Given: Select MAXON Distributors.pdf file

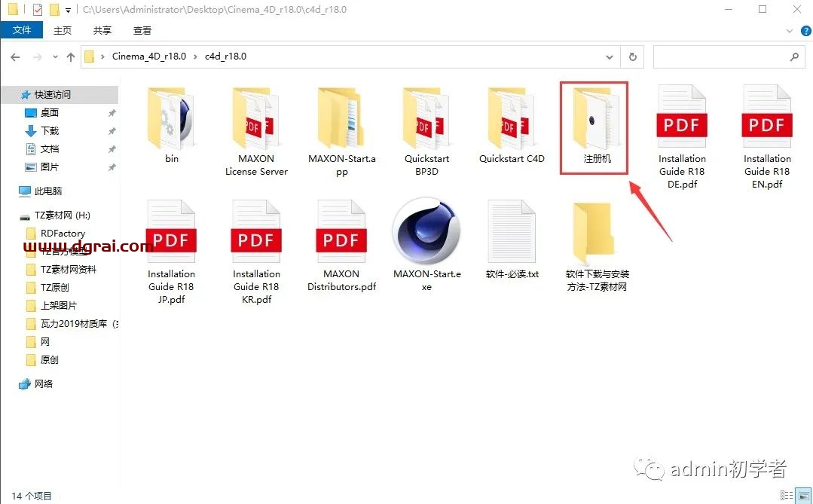Looking at the screenshot, I should pyautogui.click(x=341, y=246).
